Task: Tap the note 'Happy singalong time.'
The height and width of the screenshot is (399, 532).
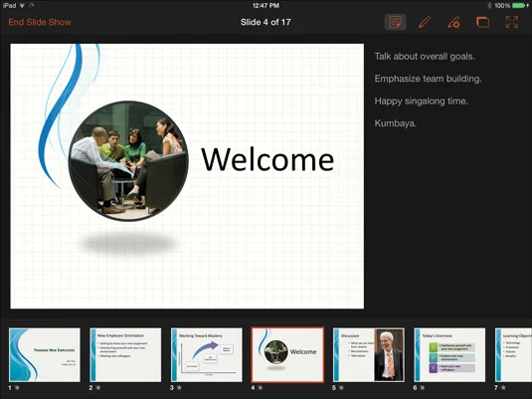Action: (x=421, y=101)
